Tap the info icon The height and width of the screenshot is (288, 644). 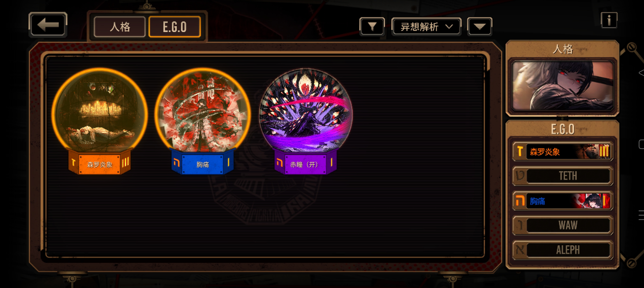click(609, 20)
